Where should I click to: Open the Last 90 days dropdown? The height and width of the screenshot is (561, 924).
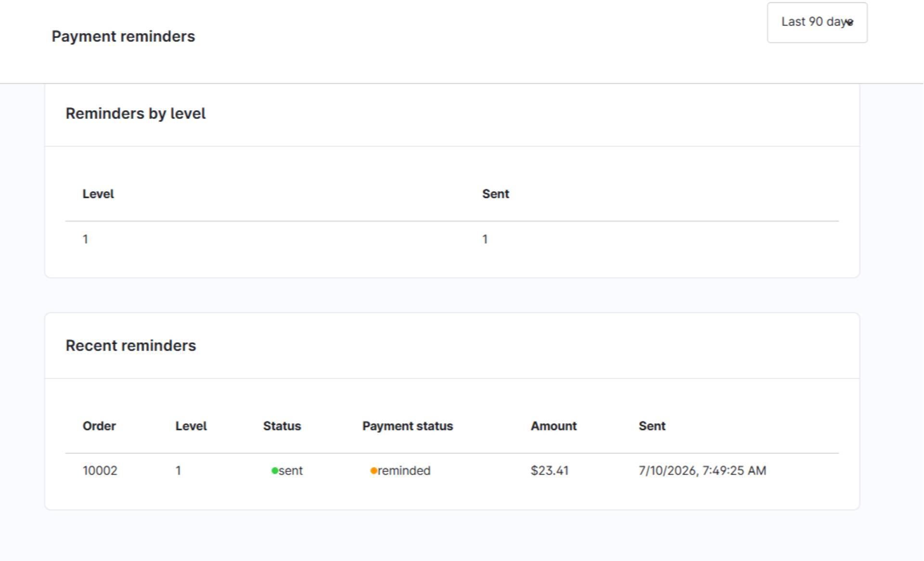[817, 23]
